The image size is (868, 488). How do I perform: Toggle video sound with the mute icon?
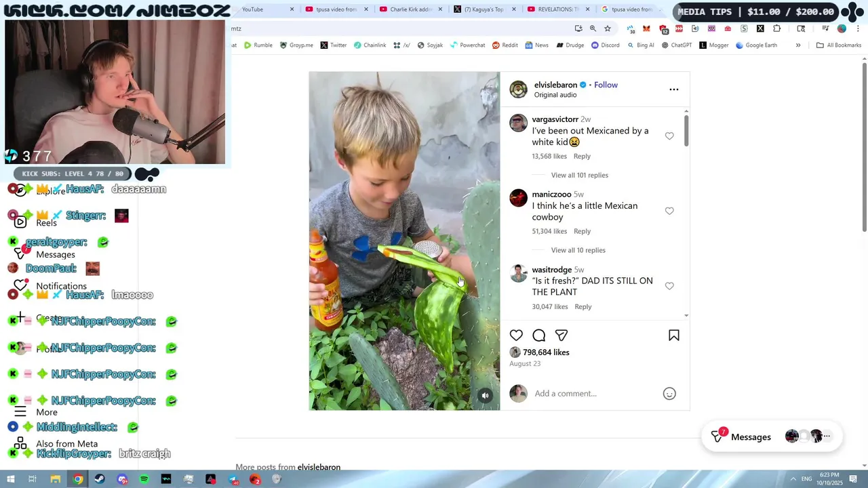click(485, 396)
